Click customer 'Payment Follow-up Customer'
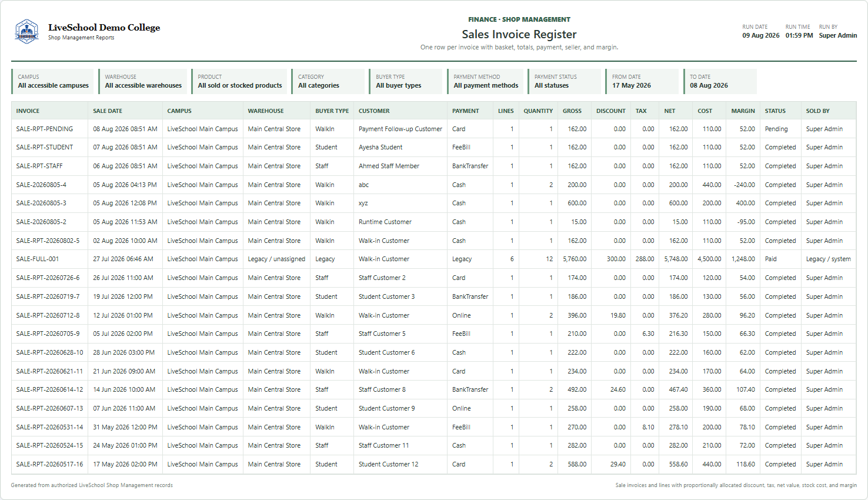 click(400, 129)
